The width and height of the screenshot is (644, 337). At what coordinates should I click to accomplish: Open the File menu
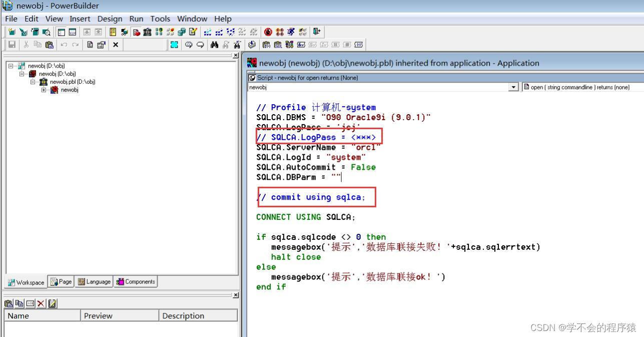click(x=11, y=19)
